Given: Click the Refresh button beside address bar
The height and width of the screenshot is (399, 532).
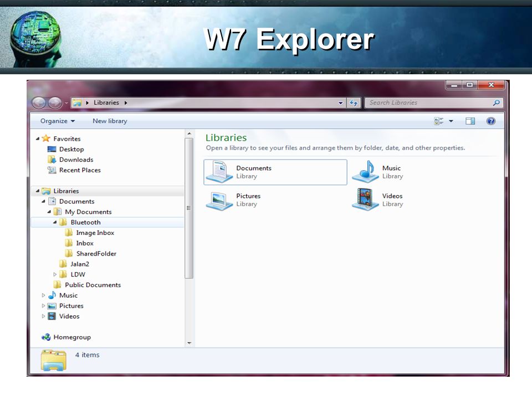Looking at the screenshot, I should pos(354,103).
